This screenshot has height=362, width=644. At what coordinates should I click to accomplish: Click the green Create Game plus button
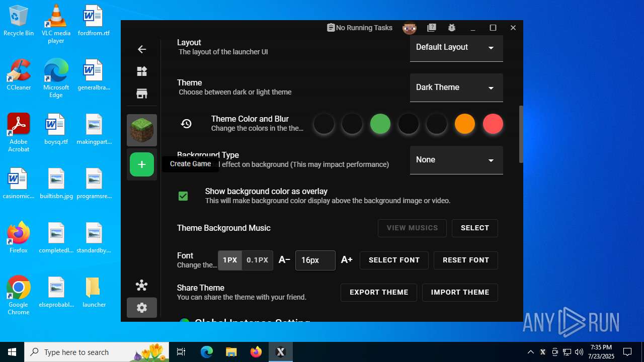142,164
